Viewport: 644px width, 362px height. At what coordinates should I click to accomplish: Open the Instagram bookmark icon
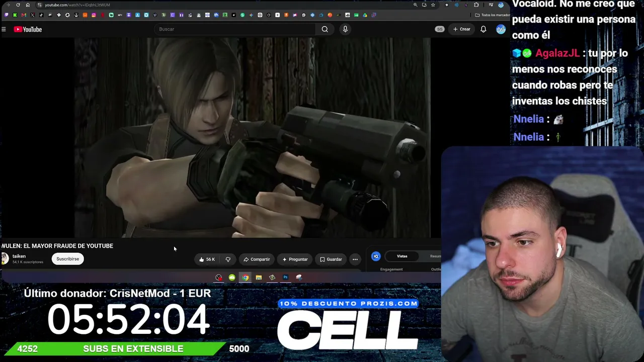coord(94,15)
